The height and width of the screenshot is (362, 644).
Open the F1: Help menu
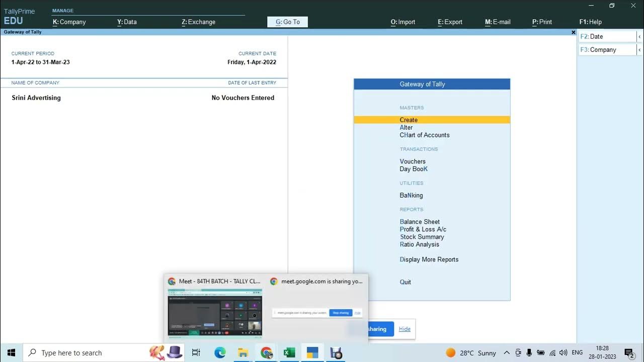click(590, 22)
